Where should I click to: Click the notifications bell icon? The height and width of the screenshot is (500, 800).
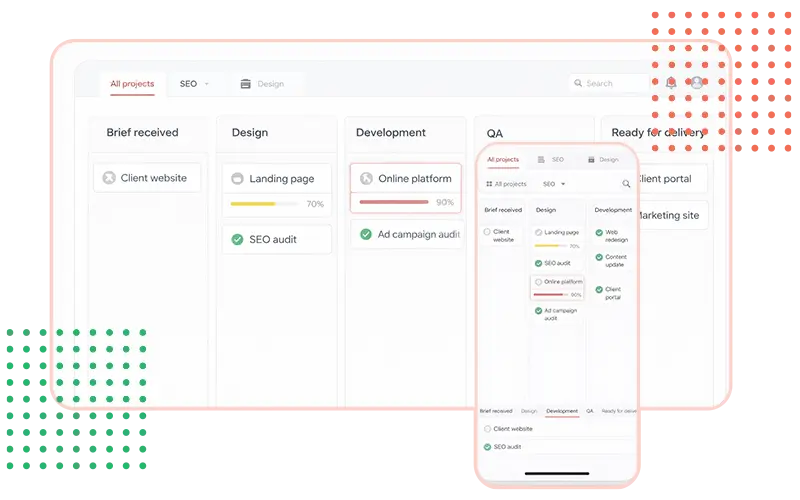(671, 83)
